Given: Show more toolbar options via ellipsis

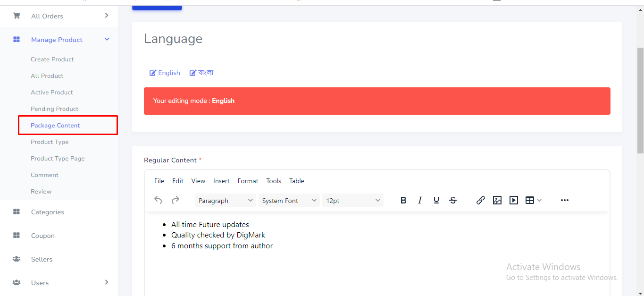Looking at the screenshot, I should pyautogui.click(x=564, y=200).
